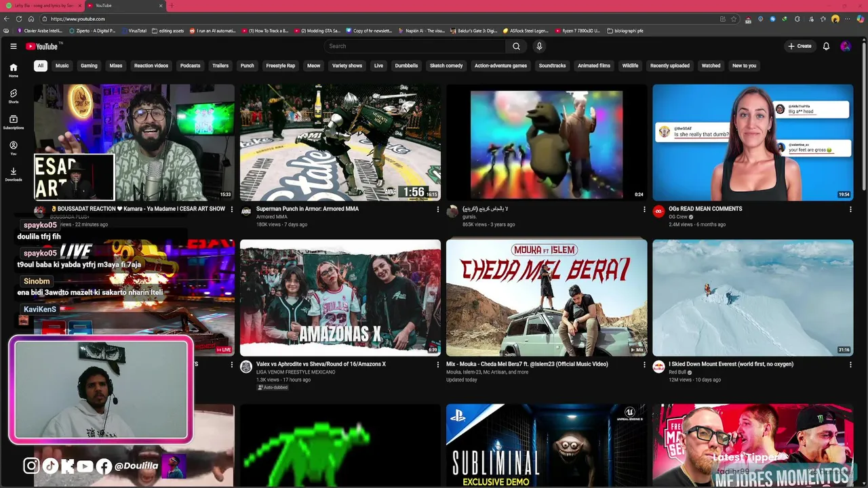Open Subscriptions from the sidebar

point(14,122)
